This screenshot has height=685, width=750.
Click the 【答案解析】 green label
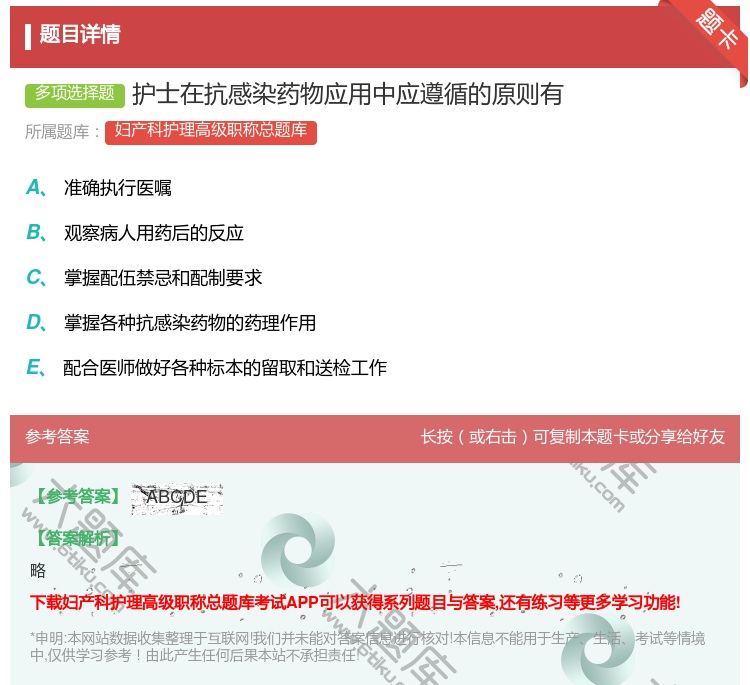point(78,539)
